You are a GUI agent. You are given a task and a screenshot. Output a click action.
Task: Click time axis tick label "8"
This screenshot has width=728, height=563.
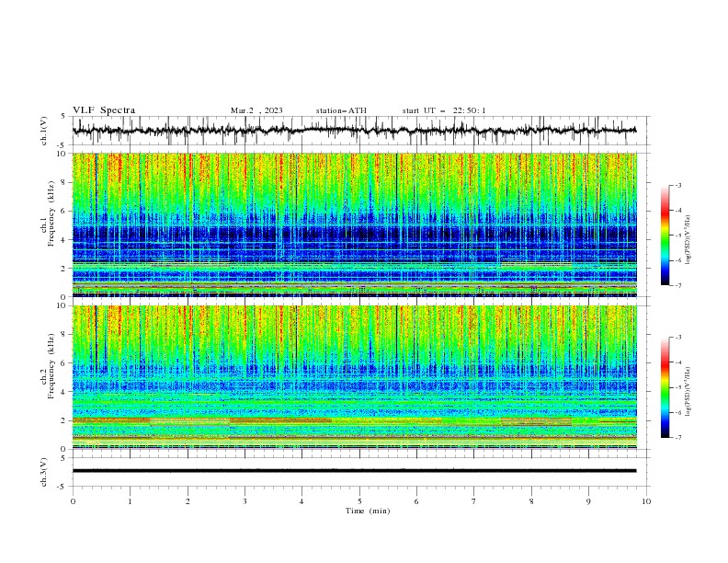531,501
